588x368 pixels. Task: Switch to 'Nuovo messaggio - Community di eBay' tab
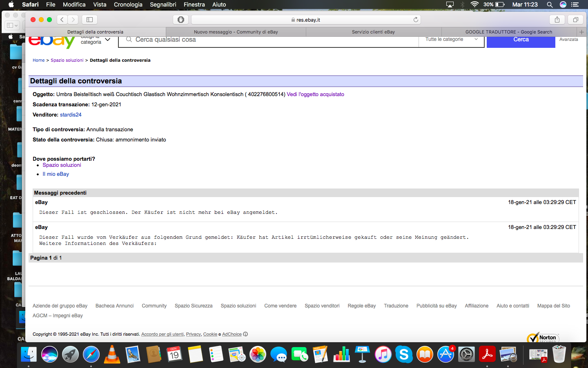tap(236, 32)
